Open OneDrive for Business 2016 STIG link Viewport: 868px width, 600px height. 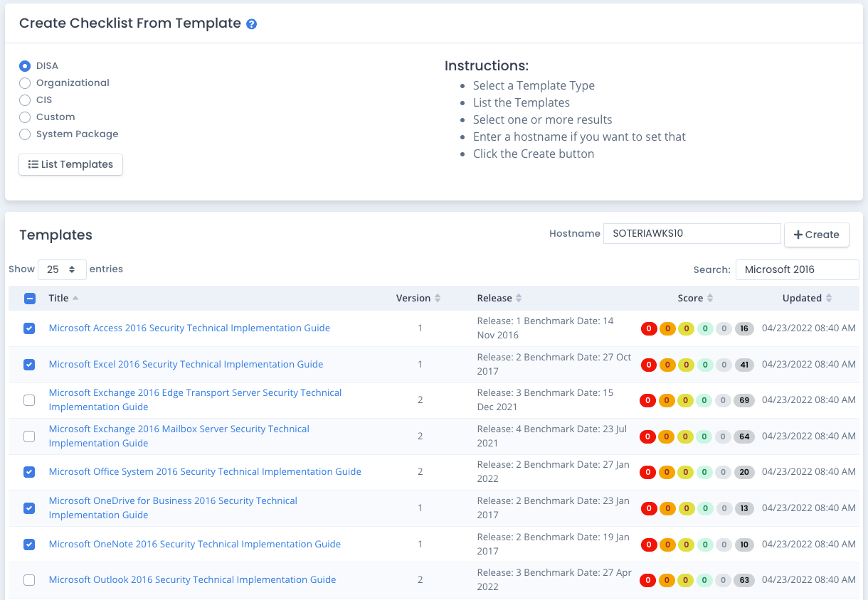[173, 508]
